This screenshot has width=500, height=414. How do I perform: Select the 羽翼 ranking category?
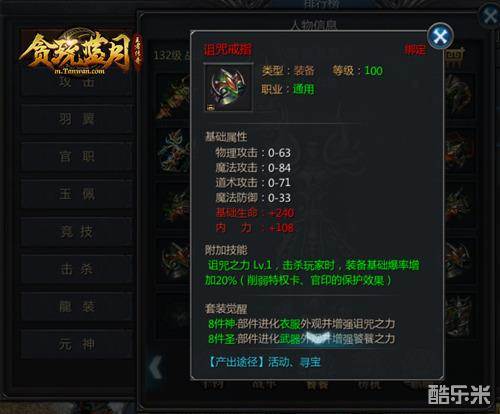[77, 119]
